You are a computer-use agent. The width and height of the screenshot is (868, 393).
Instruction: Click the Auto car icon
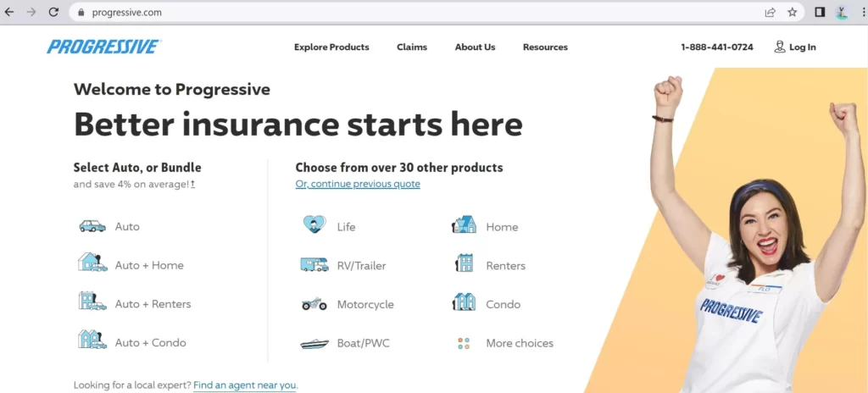click(92, 226)
